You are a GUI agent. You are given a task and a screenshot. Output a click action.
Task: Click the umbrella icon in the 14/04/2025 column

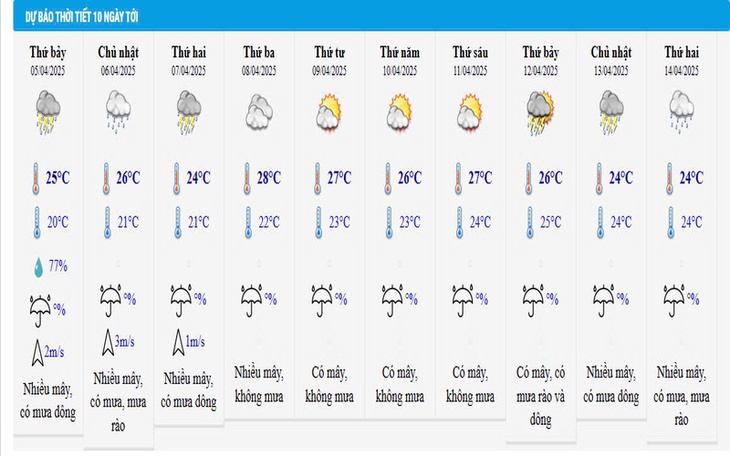coord(674,300)
